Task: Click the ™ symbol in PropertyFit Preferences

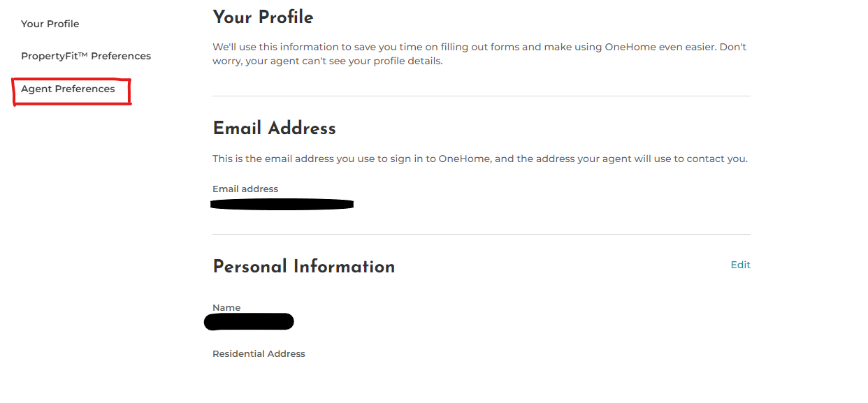Action: 82,54
